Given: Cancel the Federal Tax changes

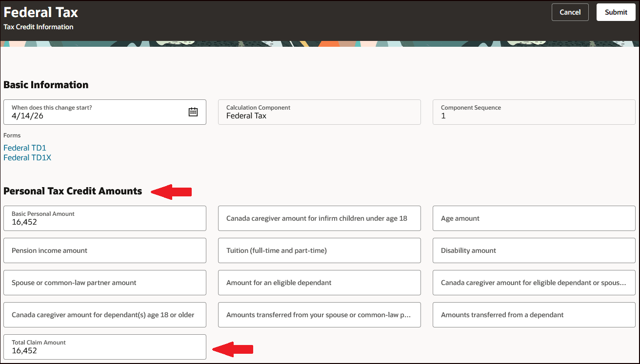Looking at the screenshot, I should 570,12.
